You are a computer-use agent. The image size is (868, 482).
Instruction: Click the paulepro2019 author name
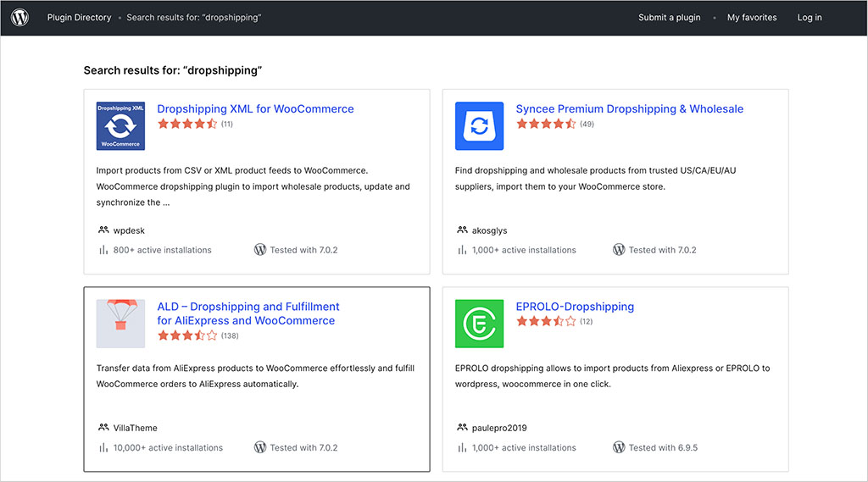(499, 428)
